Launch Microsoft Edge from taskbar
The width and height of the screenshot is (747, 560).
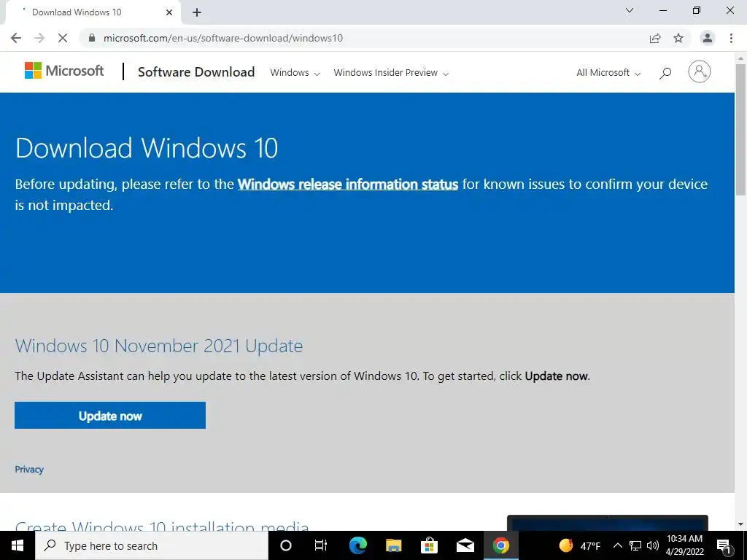click(x=357, y=545)
